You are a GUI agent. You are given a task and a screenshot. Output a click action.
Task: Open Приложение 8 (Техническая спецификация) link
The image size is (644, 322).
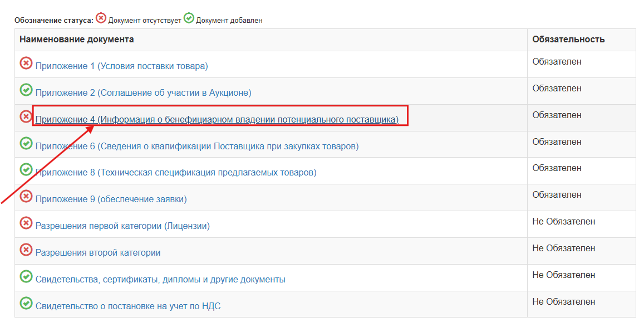pos(176,173)
